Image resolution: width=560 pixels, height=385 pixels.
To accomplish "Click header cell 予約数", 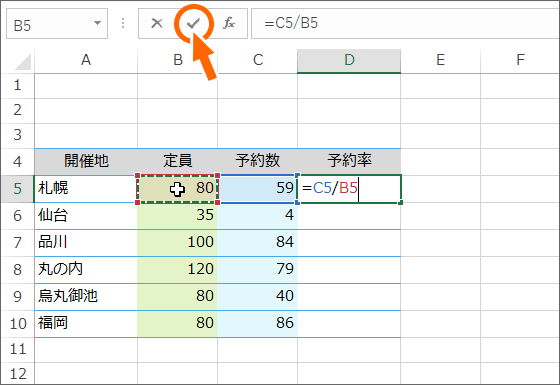I will click(258, 161).
